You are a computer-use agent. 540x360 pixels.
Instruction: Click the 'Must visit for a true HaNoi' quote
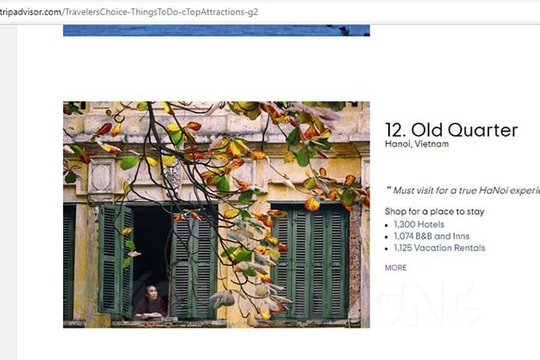coord(463,191)
